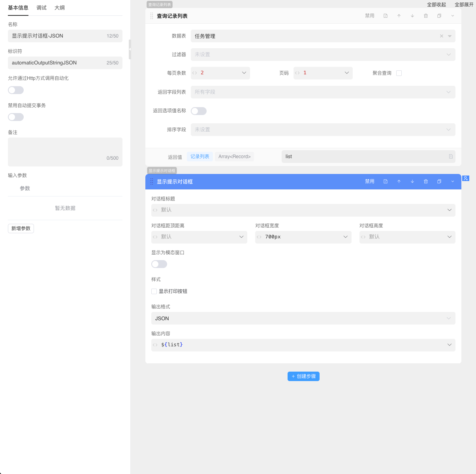Image resolution: width=476 pixels, height=474 pixels.
Task: Enable the 显示为模态窗口 switch
Action: click(x=159, y=264)
